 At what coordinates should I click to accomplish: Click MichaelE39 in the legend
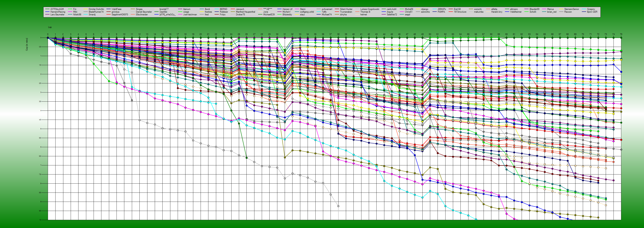269,15
